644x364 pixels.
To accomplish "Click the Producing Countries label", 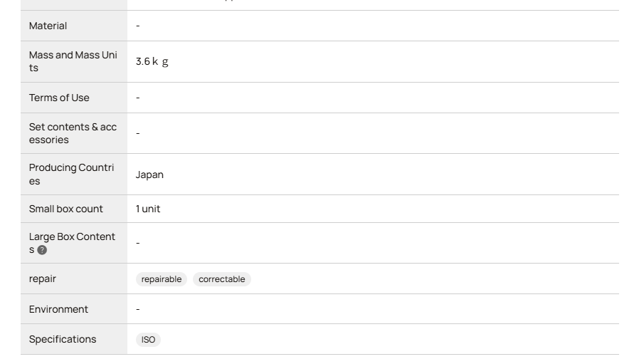I will pos(71,175).
